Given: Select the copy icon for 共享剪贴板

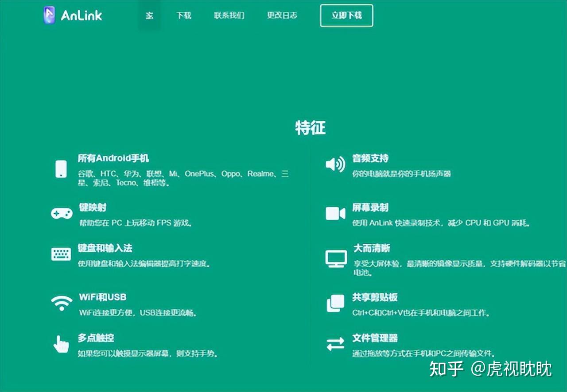Looking at the screenshot, I should point(335,303).
